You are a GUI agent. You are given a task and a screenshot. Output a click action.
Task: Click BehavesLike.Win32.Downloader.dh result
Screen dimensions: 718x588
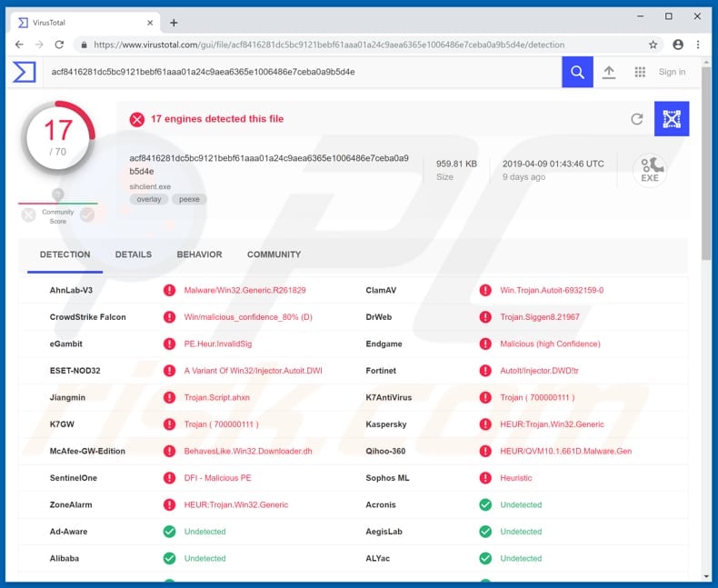(248, 451)
